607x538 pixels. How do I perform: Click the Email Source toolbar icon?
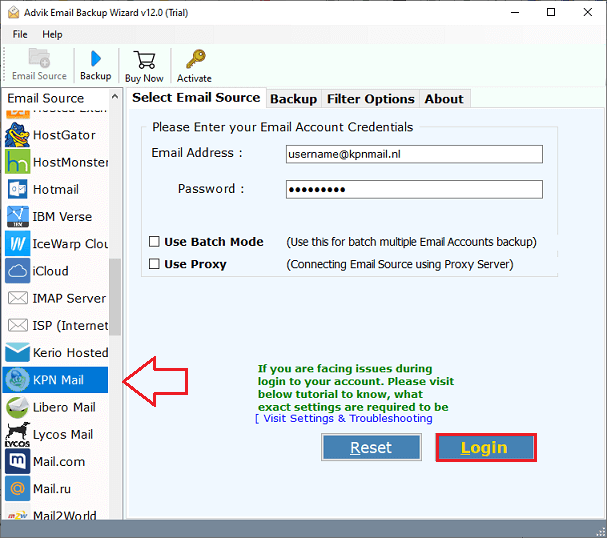(x=39, y=58)
